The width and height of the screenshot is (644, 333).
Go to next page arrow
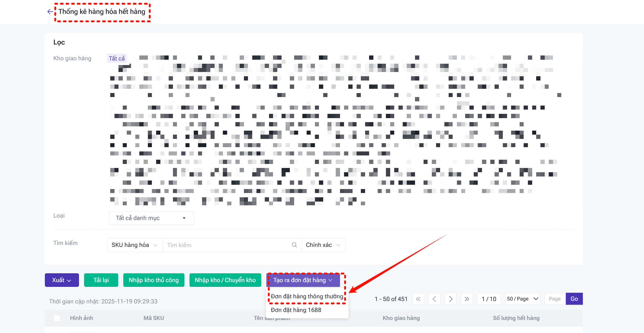(x=451, y=299)
